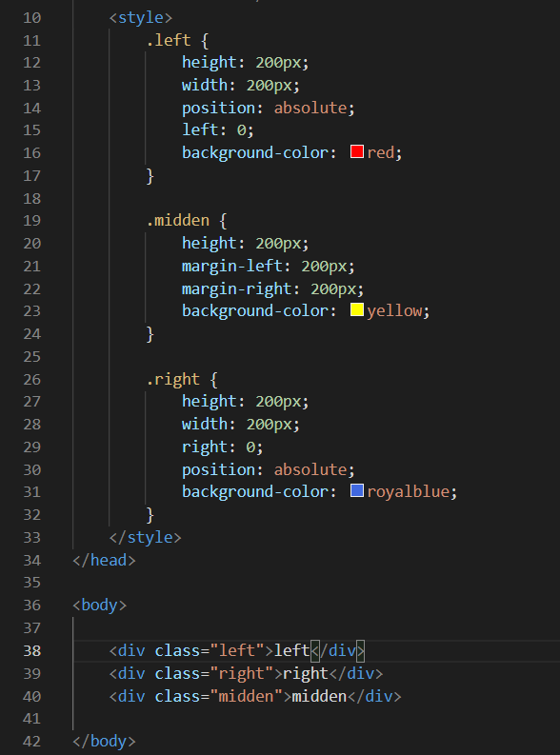
Task: Click the .midden selector
Action: 178,221
